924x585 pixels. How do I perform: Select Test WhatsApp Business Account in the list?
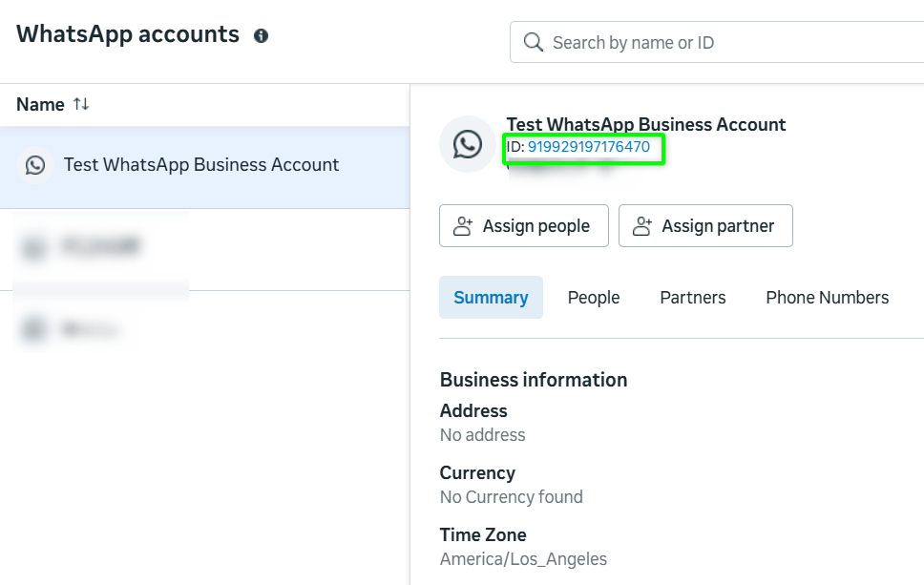point(201,165)
